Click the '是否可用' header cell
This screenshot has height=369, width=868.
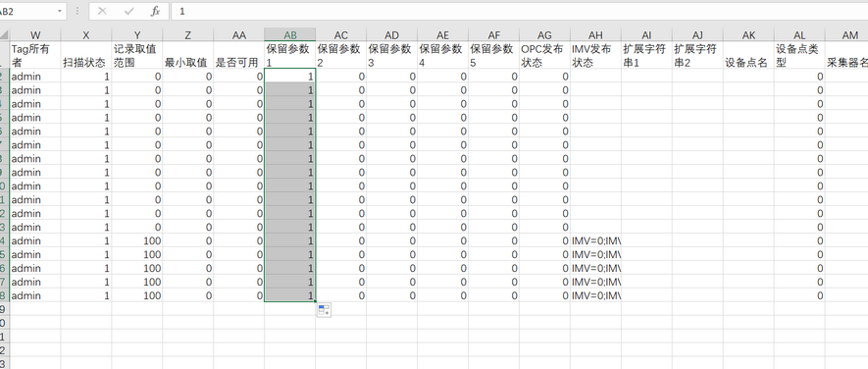(238, 55)
